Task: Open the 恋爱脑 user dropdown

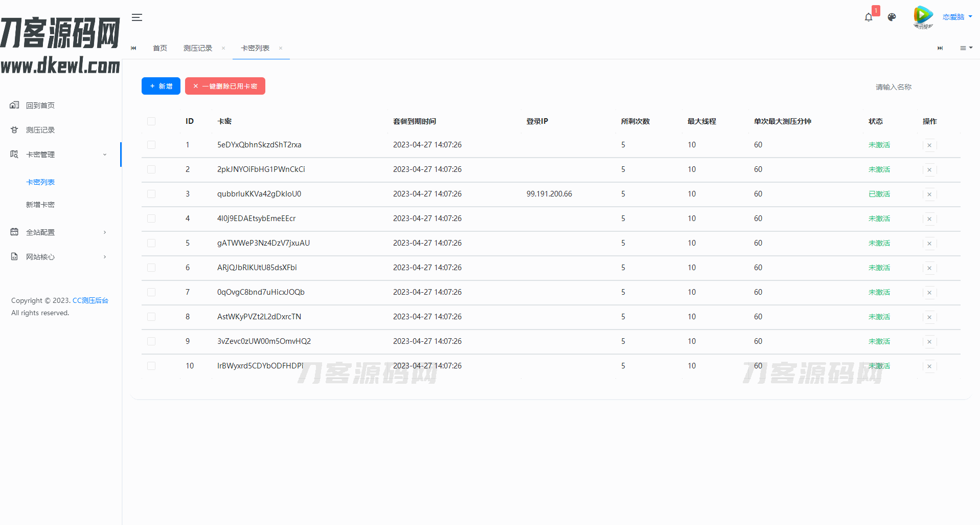Action: click(956, 17)
